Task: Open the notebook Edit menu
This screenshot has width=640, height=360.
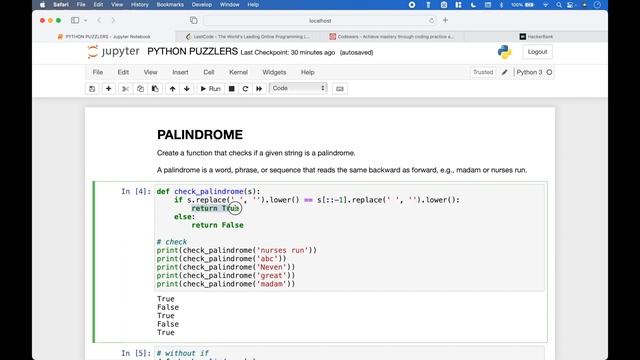Action: tap(123, 72)
